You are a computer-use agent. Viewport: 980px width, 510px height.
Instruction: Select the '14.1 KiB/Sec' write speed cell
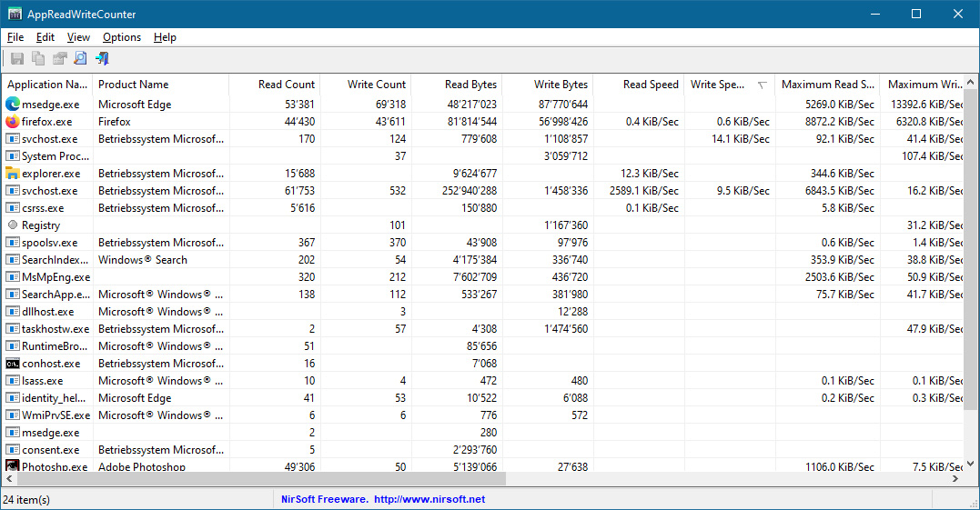point(741,138)
